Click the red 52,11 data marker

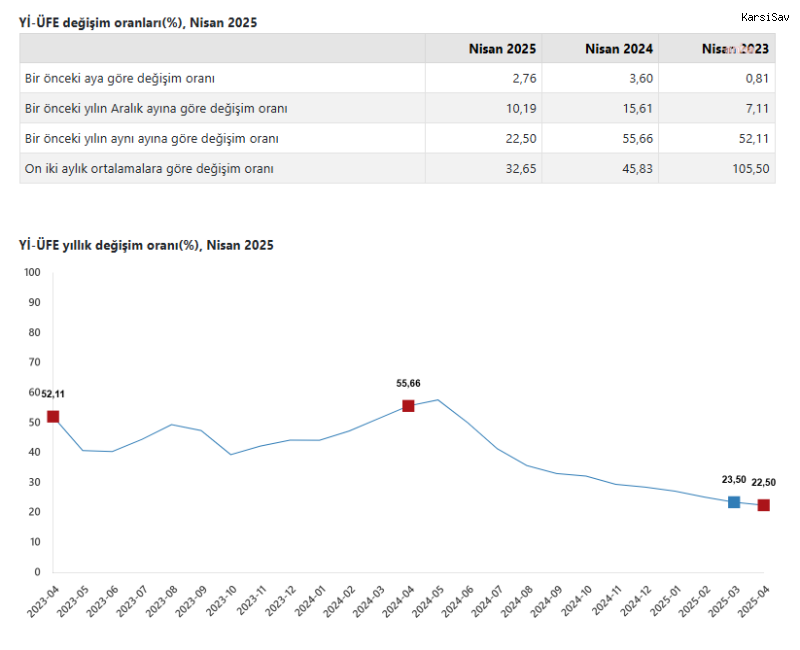pos(53,416)
